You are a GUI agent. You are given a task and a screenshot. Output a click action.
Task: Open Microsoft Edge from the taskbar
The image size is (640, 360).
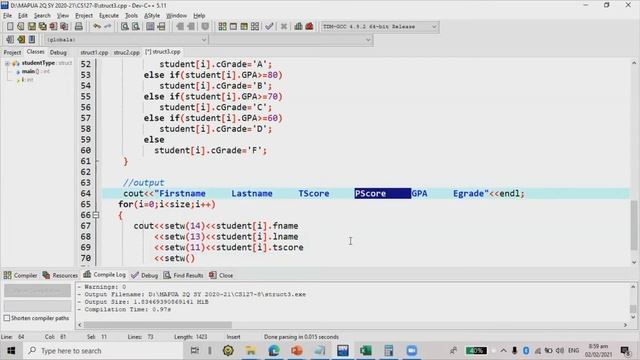tap(274, 351)
